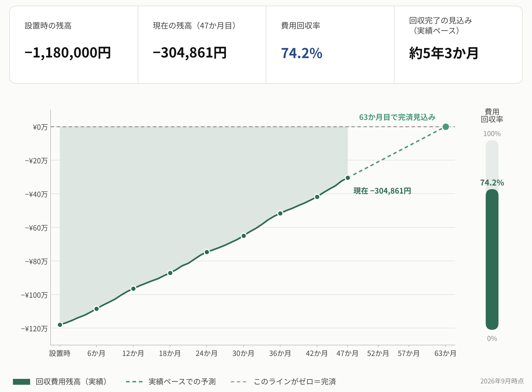
Task: Click the 回収費用残高（実績） legend swatch
Action: point(21,382)
